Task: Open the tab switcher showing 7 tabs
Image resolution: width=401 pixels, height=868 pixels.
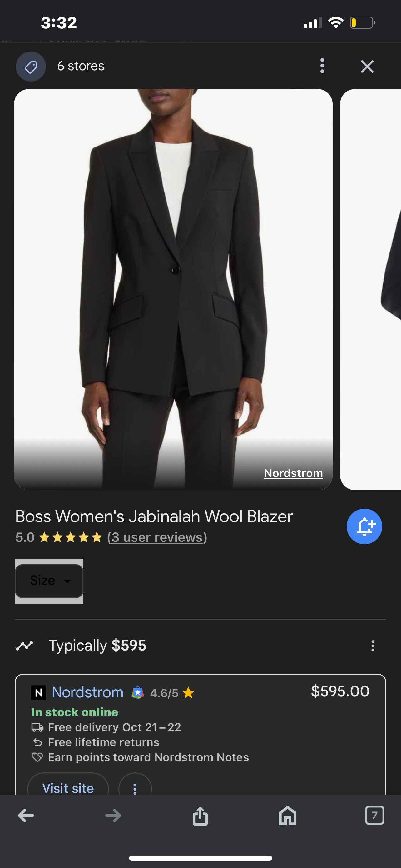Action: coord(374,816)
